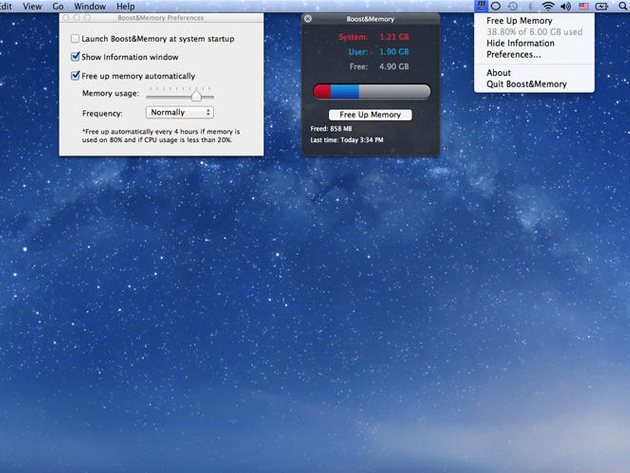This screenshot has height=473, width=630.
Task: Uncheck Show Information window
Action: pyautogui.click(x=75, y=57)
